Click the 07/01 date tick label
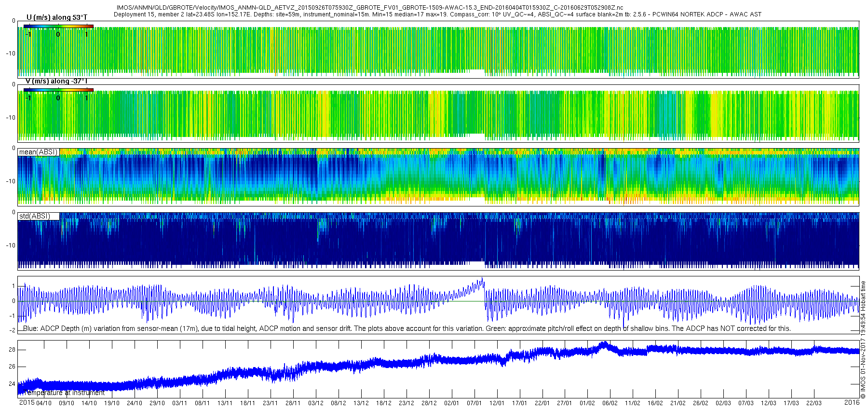868x410 pixels. [474, 403]
